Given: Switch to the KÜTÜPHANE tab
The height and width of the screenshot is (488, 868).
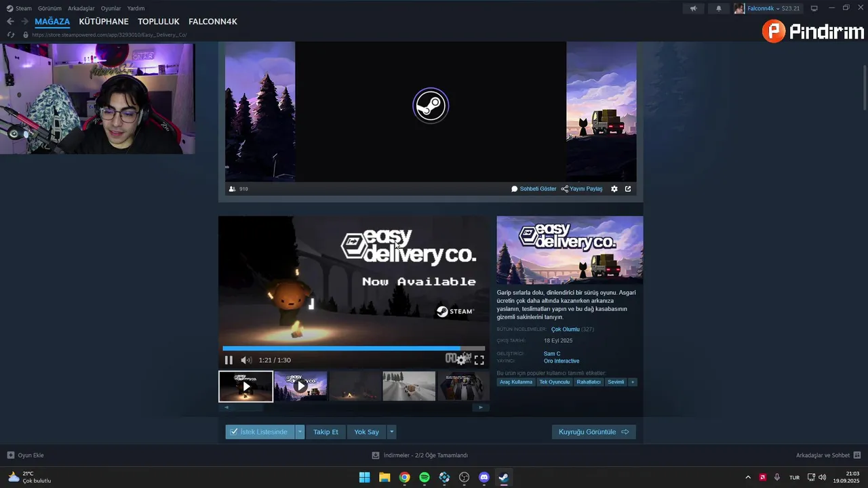Looking at the screenshot, I should pyautogui.click(x=104, y=22).
